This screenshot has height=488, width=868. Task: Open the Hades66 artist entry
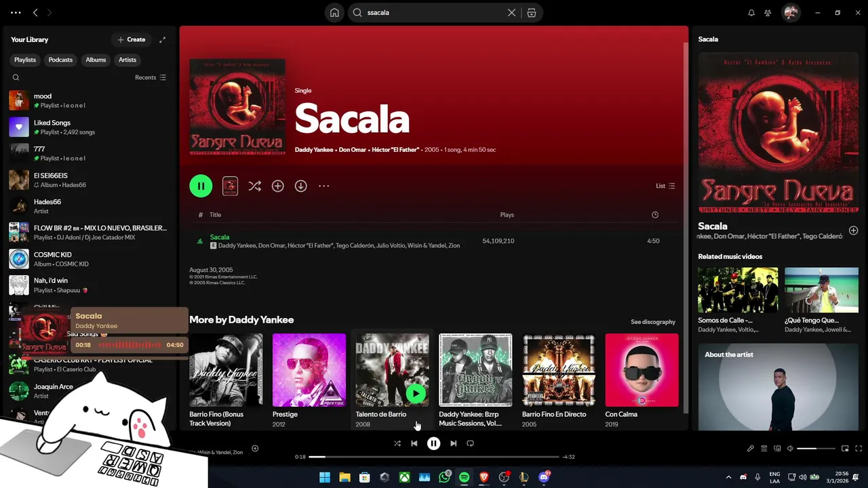click(x=89, y=206)
